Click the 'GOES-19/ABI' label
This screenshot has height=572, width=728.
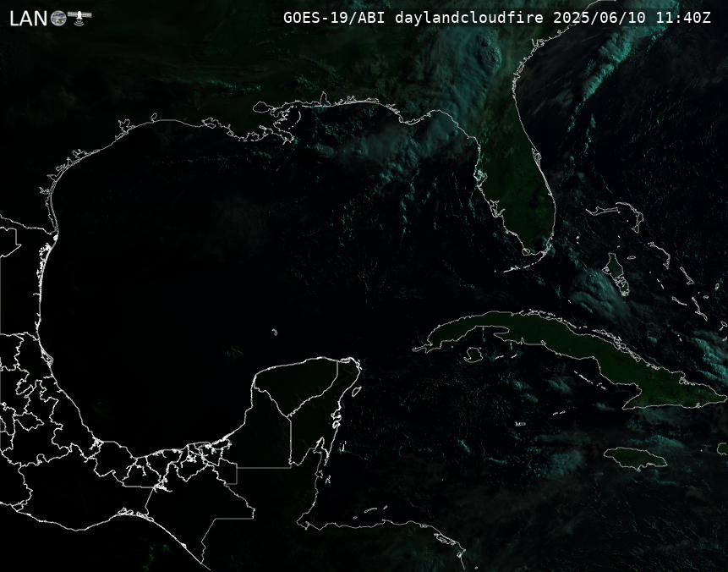tap(334, 18)
